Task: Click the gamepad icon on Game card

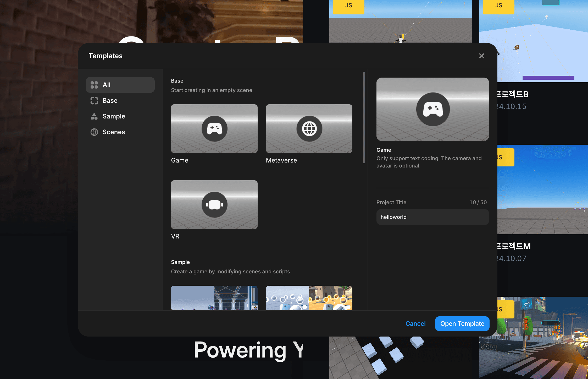Action: pos(214,129)
